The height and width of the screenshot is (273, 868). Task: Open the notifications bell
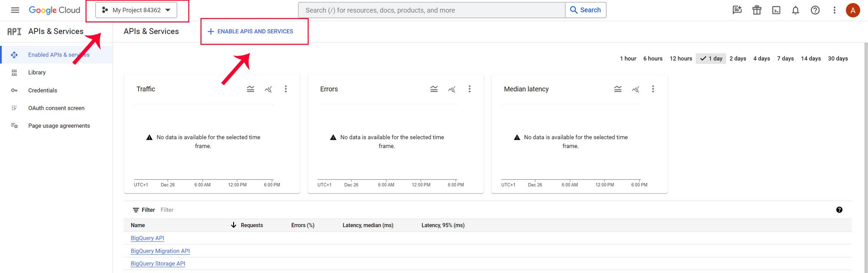(795, 10)
